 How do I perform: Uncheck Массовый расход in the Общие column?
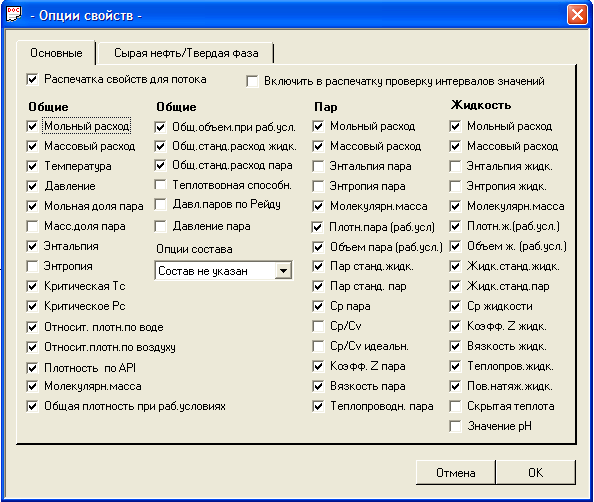coord(33,146)
